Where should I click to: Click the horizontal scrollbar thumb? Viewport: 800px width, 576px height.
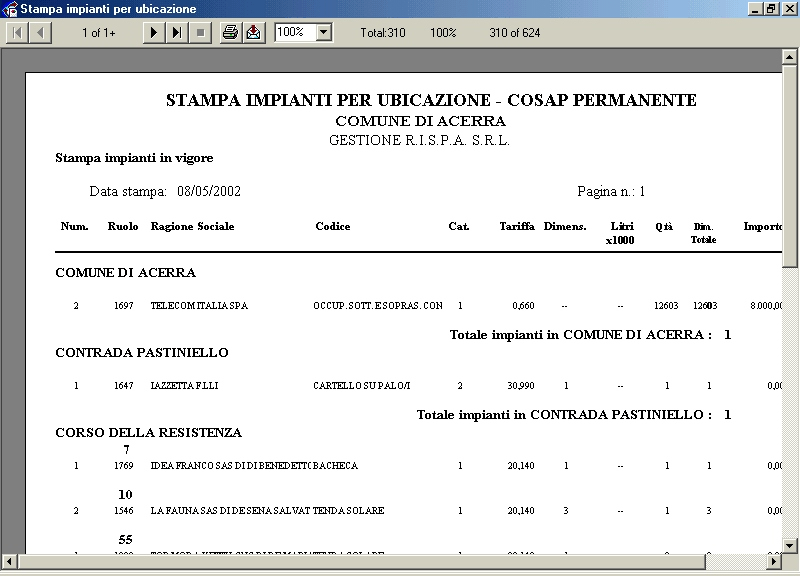coord(361,562)
